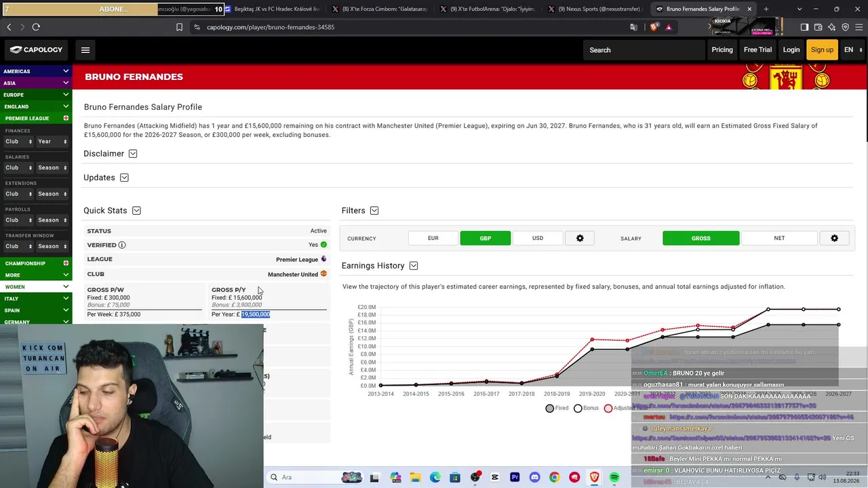Open the page translate icon
This screenshot has width=868, height=488.
pyautogui.click(x=633, y=27)
